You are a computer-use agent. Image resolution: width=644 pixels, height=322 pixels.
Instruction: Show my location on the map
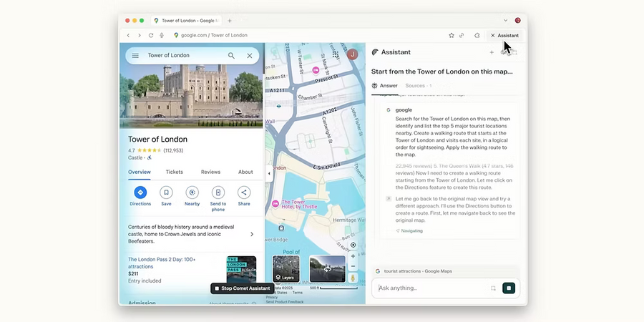tap(353, 245)
